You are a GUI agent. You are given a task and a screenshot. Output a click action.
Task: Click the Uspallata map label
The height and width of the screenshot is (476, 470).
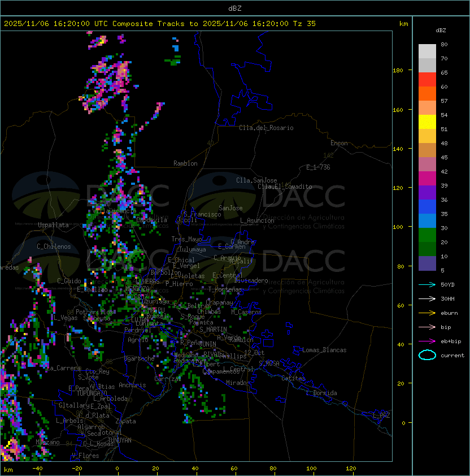pyautogui.click(x=53, y=225)
